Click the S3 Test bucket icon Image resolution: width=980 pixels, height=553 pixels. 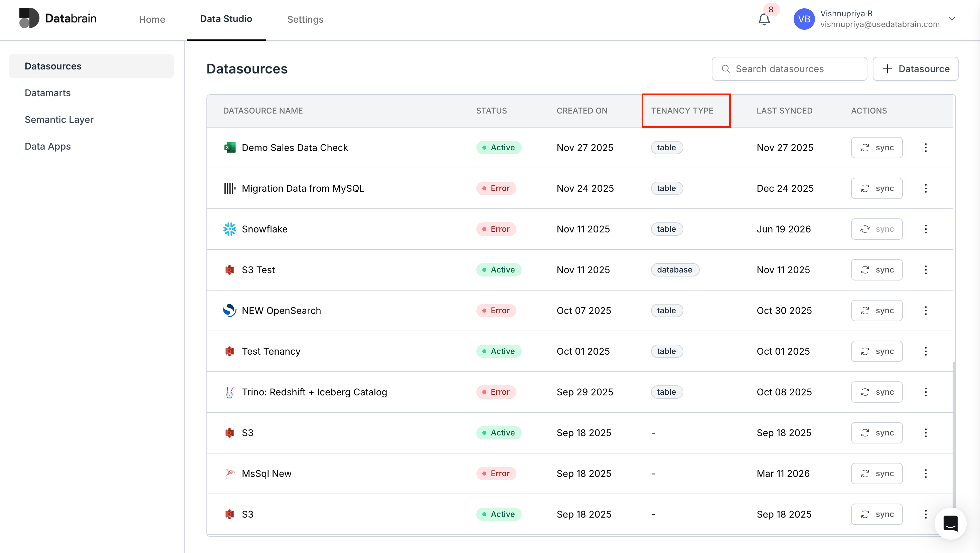tap(229, 269)
